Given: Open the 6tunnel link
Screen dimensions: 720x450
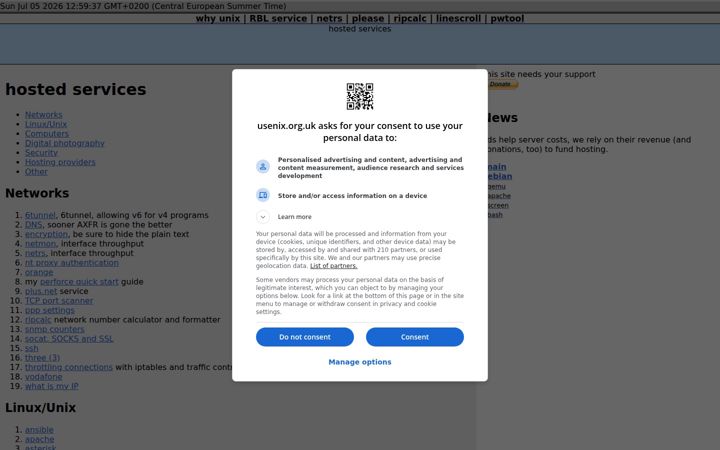Looking at the screenshot, I should [x=40, y=215].
